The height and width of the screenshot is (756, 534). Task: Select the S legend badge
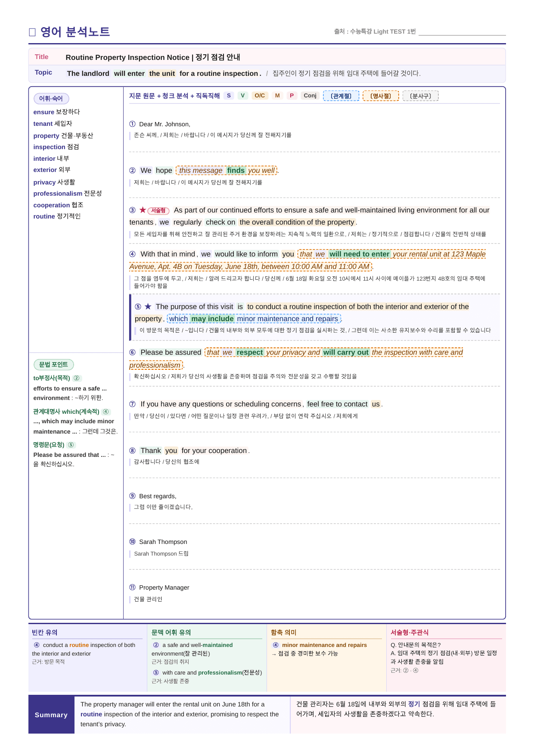229,96
